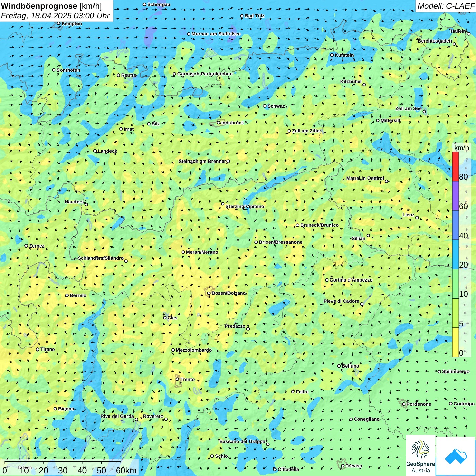Click the Cittadella label

pyautogui.click(x=288, y=469)
